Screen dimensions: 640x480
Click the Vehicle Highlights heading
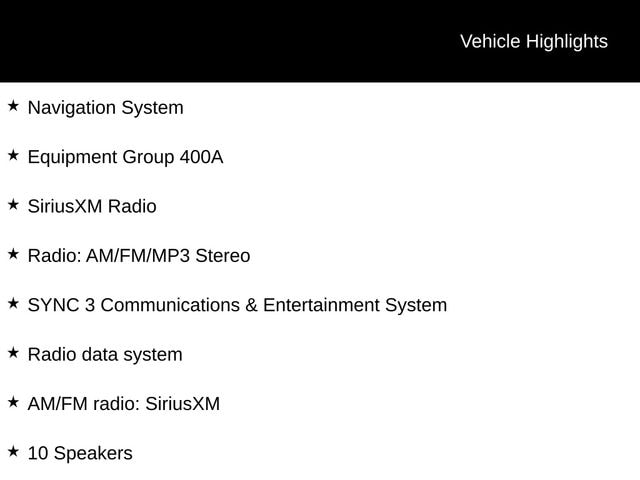[533, 41]
